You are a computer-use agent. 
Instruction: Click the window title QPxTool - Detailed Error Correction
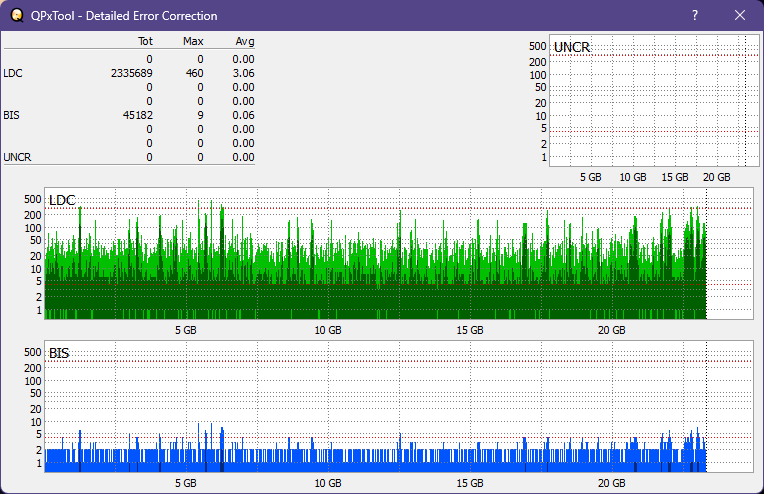pos(124,16)
